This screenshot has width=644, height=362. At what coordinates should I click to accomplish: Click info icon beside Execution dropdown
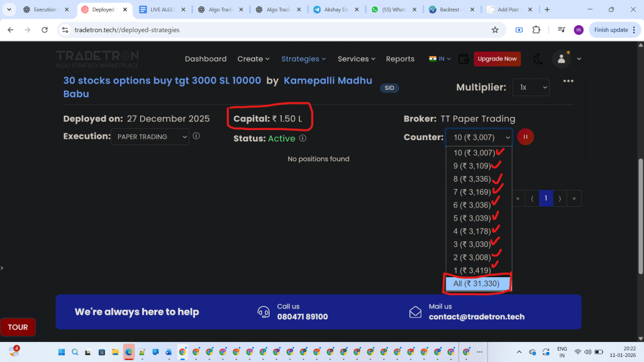[196, 136]
